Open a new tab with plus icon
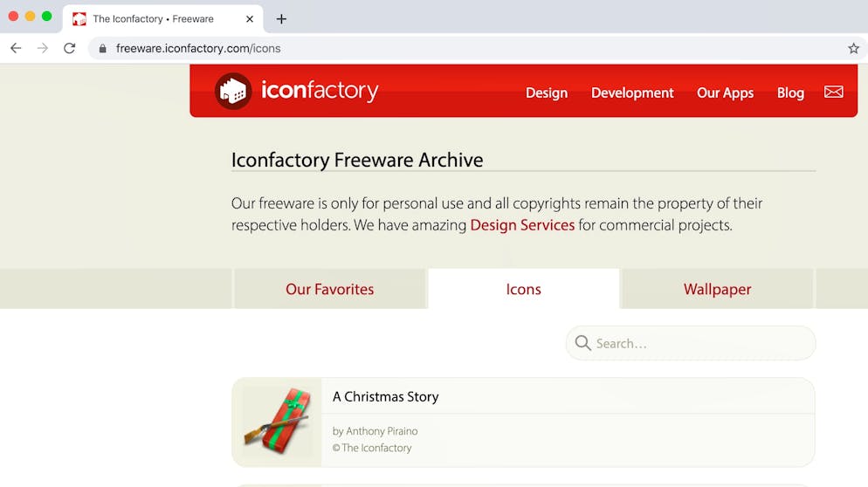The width and height of the screenshot is (868, 487). coord(281,19)
